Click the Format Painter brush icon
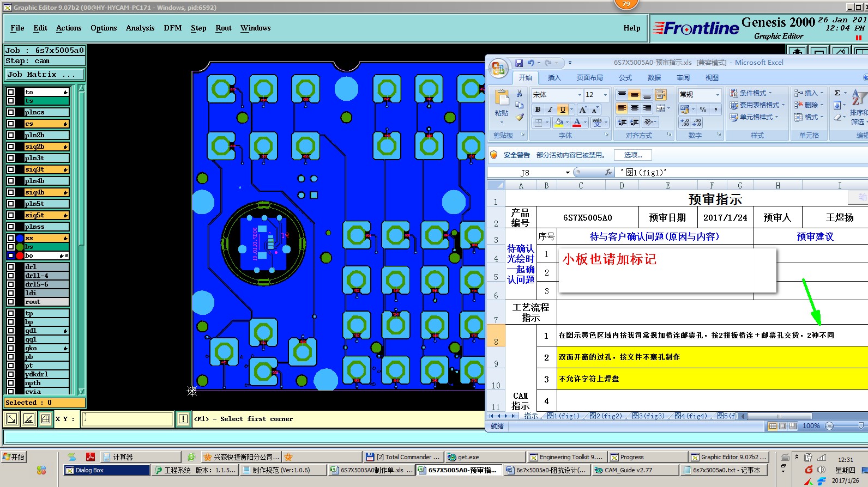The image size is (868, 487). tap(520, 117)
